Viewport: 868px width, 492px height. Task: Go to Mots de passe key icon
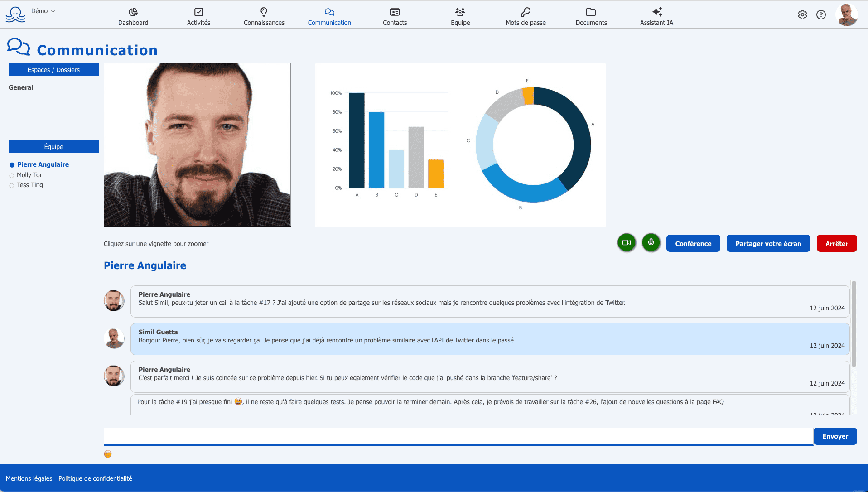click(526, 17)
